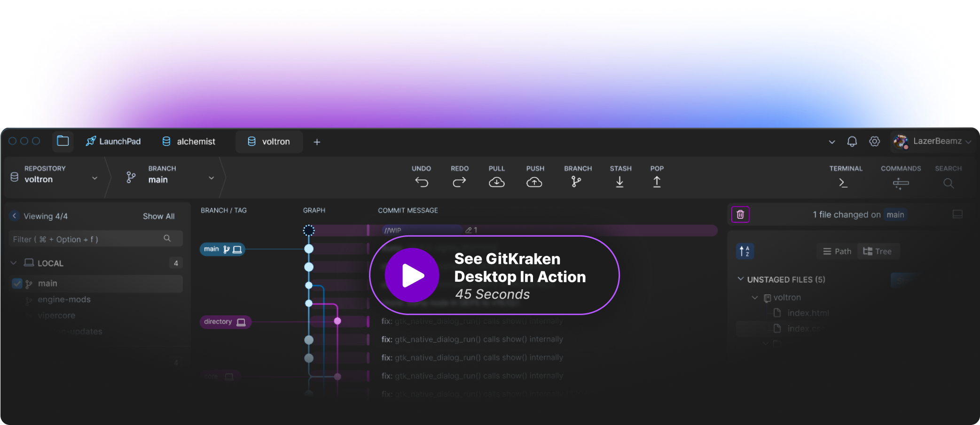This screenshot has width=980, height=425.
Task: Play the GitKraken Desktop demo video
Action: point(412,275)
